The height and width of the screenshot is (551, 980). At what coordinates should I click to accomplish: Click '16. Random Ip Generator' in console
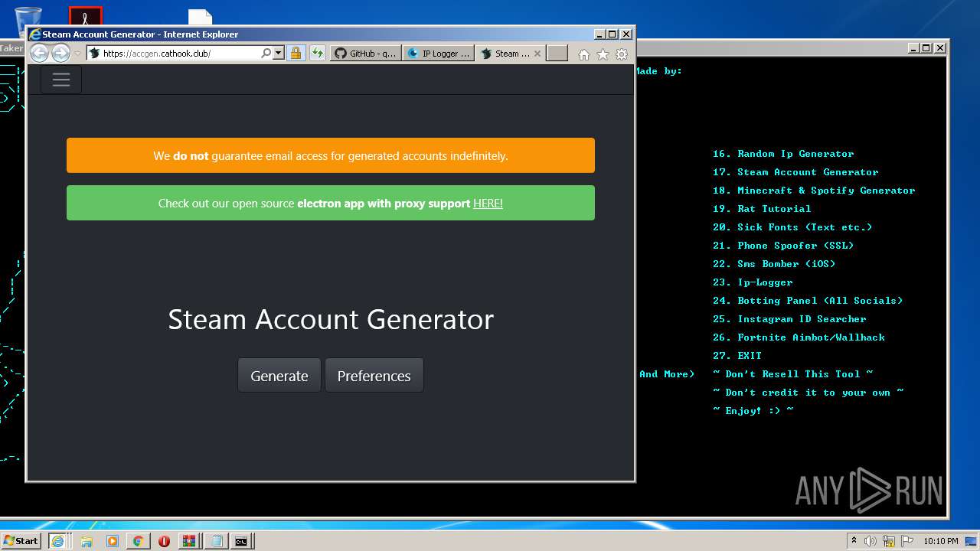pyautogui.click(x=783, y=154)
